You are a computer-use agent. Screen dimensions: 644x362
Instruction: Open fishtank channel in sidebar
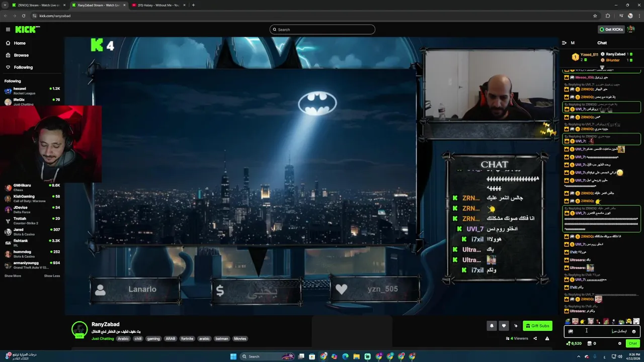(x=32, y=243)
